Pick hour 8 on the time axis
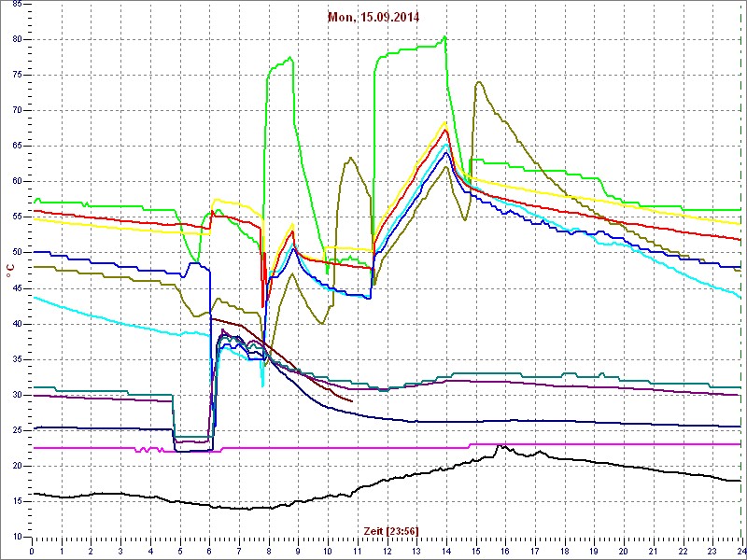 [x=268, y=551]
